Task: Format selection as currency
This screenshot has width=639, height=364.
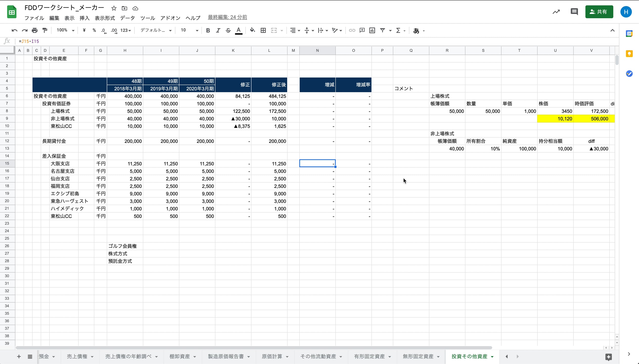Action: click(x=84, y=30)
